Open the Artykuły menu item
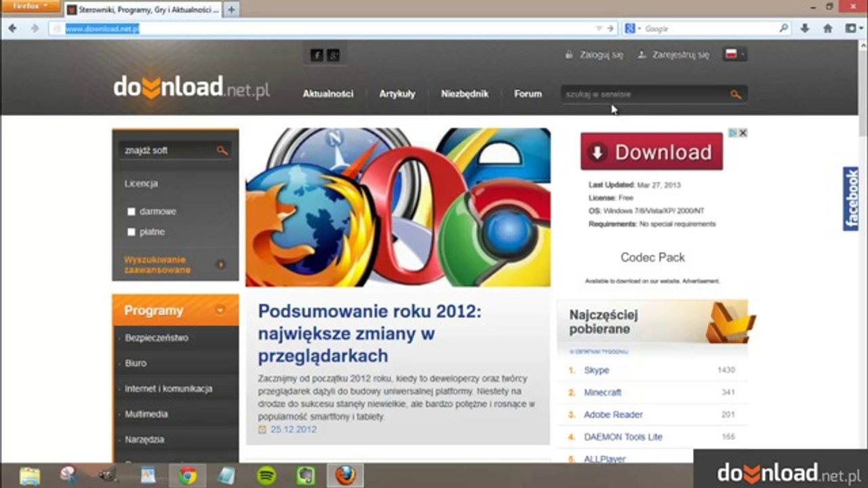The image size is (868, 488). pos(397,94)
